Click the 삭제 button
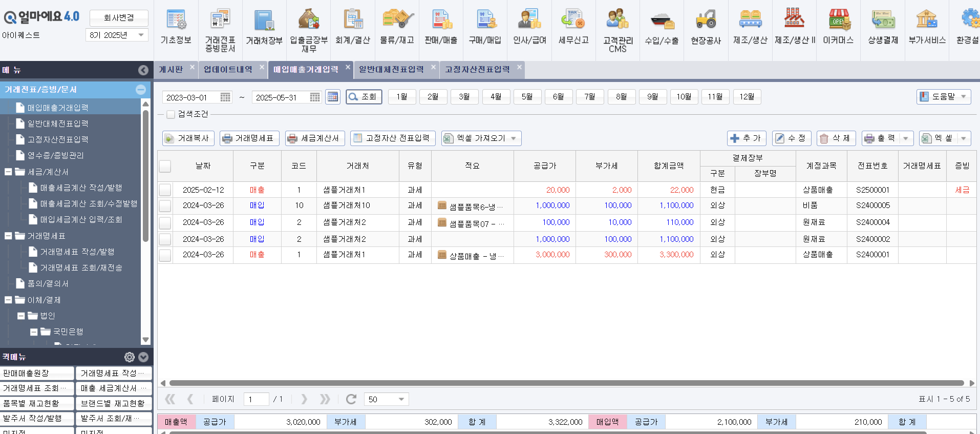 pos(836,138)
